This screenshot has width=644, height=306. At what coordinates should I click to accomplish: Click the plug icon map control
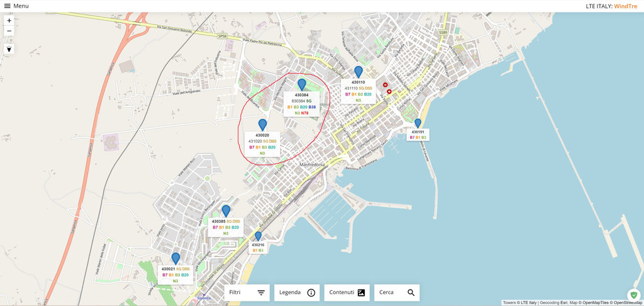9,49
